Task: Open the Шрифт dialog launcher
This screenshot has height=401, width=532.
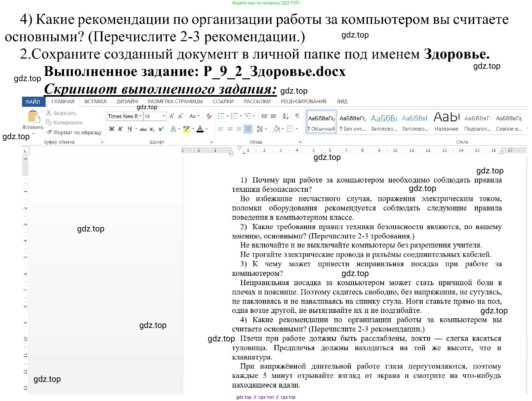Action: click(x=211, y=142)
